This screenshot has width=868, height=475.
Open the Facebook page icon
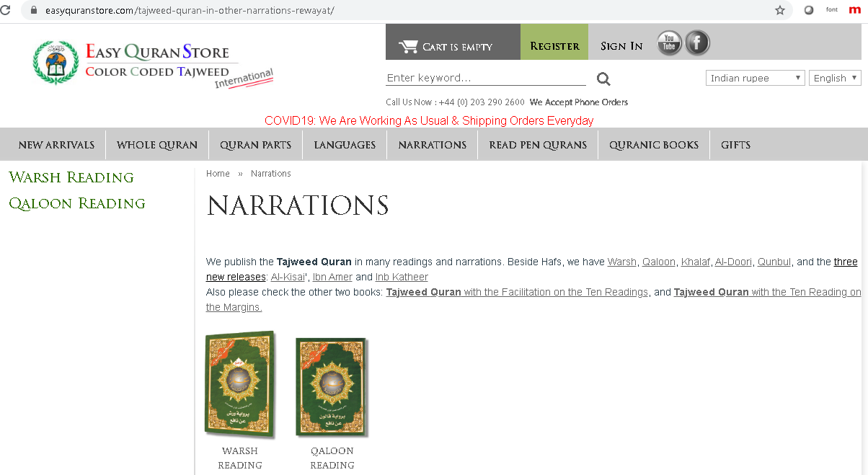point(697,43)
